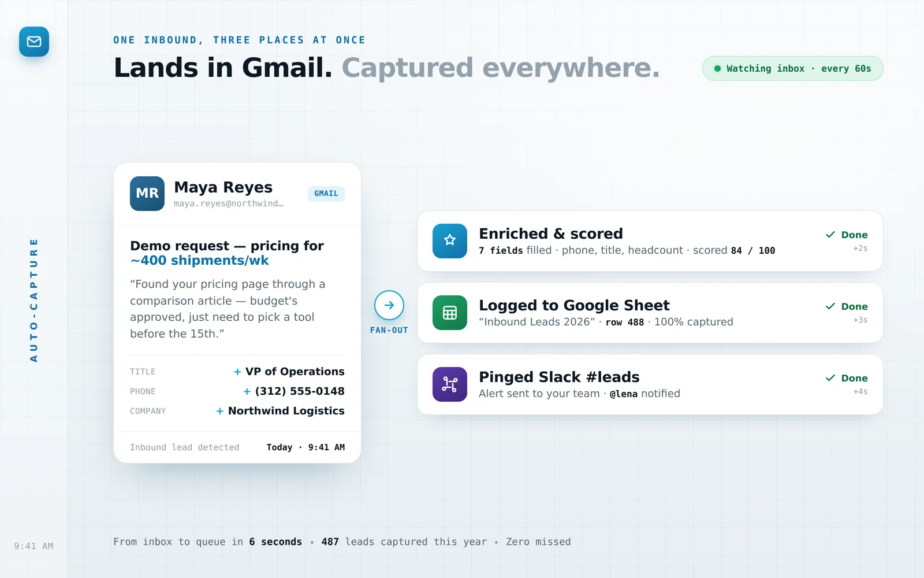Click the star icon on Enriched & scored card
This screenshot has width=924, height=578.
click(x=450, y=240)
